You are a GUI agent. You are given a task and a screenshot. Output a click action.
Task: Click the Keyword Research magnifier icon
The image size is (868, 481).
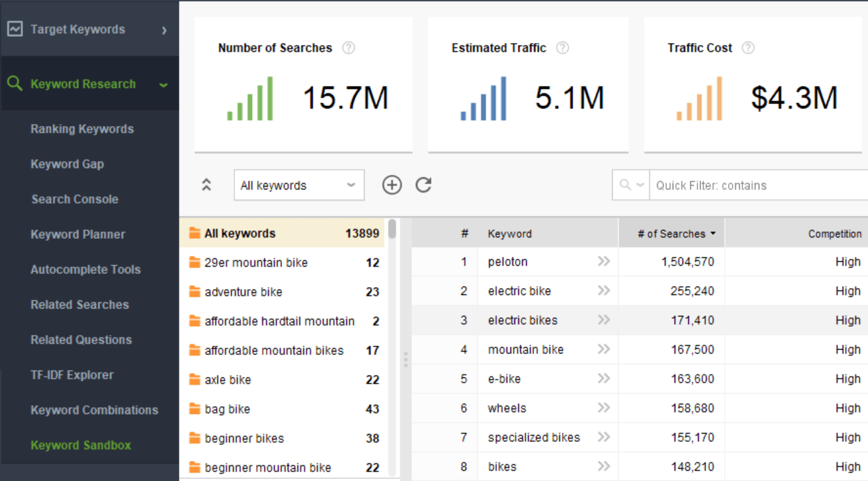pos(14,83)
